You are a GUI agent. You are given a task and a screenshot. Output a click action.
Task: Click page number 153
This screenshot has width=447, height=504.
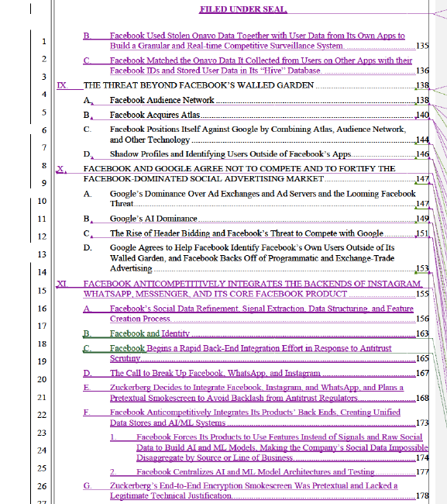tap(422, 268)
